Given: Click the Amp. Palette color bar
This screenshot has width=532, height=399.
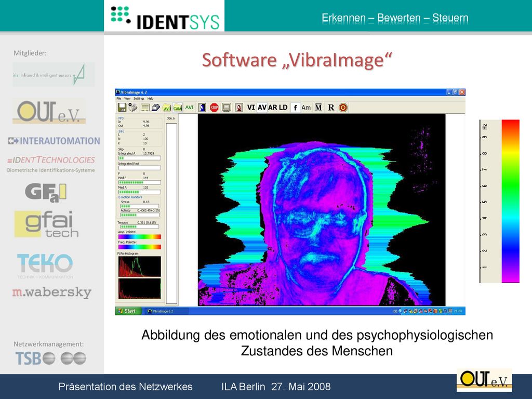Looking at the screenshot, I should click(139, 237).
